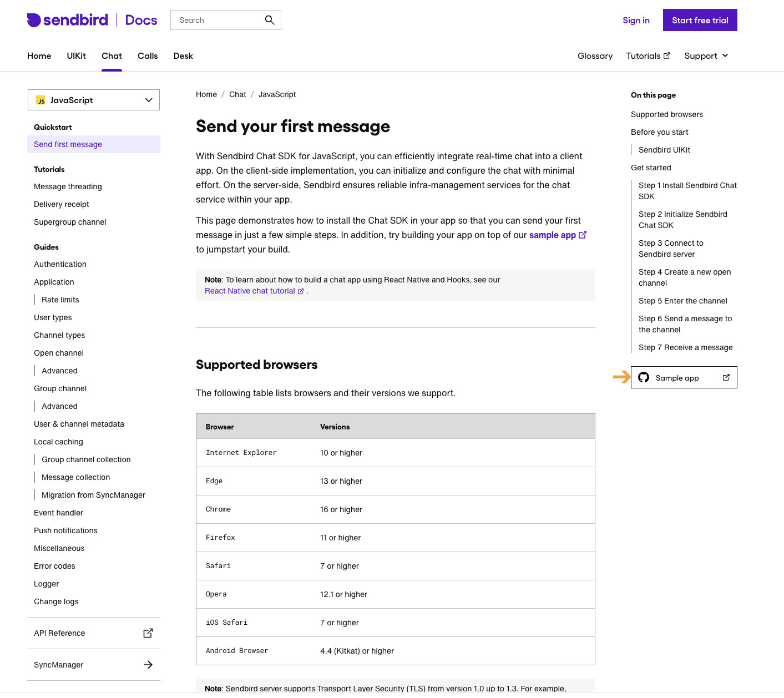Click the API Reference external link icon
Viewport: 784px width, 698px height.
[x=148, y=633]
